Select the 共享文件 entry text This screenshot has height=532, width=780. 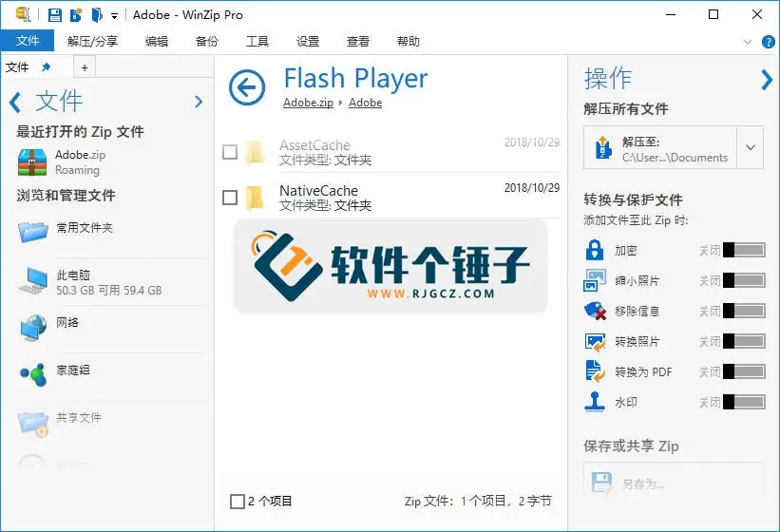[79, 417]
